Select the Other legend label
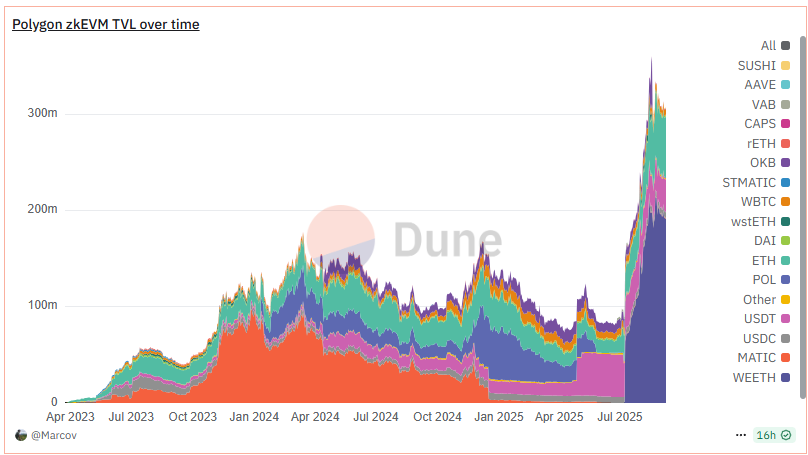 pyautogui.click(x=759, y=299)
